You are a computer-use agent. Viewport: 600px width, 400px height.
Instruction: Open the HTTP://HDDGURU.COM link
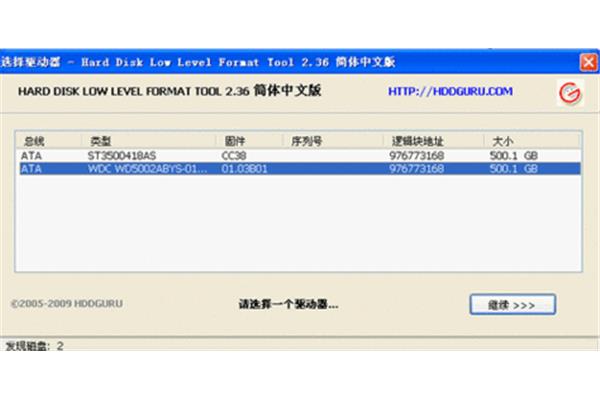[x=450, y=91]
